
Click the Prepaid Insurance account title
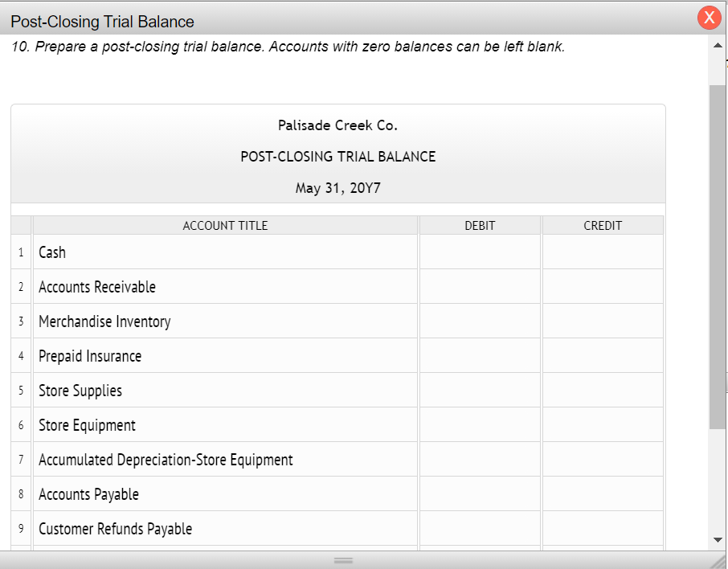90,356
